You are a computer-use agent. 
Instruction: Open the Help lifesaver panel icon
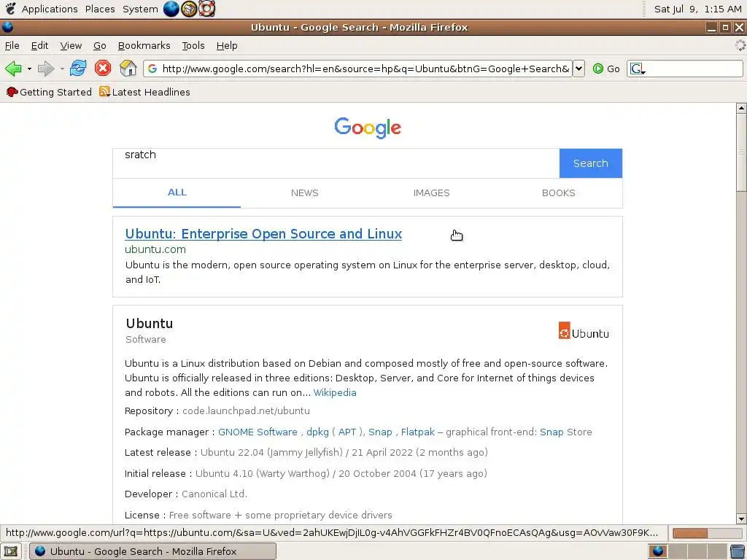(x=206, y=9)
